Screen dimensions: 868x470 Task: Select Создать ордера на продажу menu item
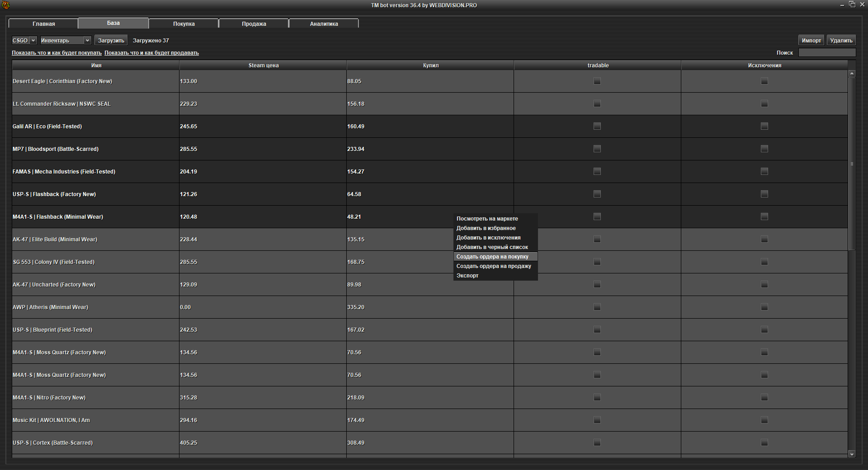(x=494, y=266)
